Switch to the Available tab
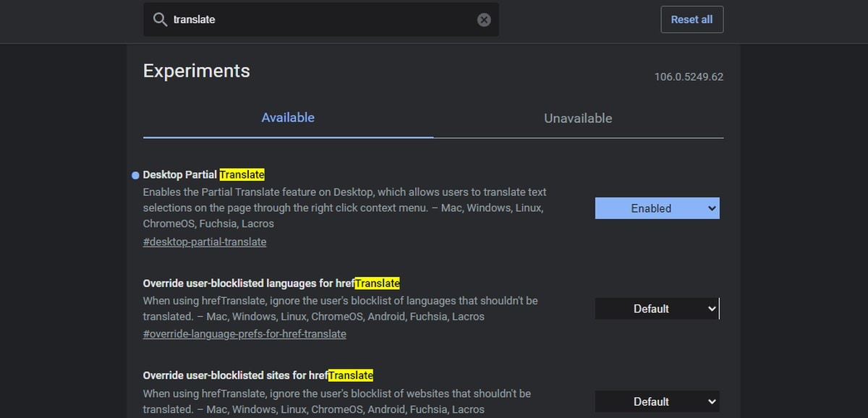Viewport: 868px width, 418px height. point(288,118)
